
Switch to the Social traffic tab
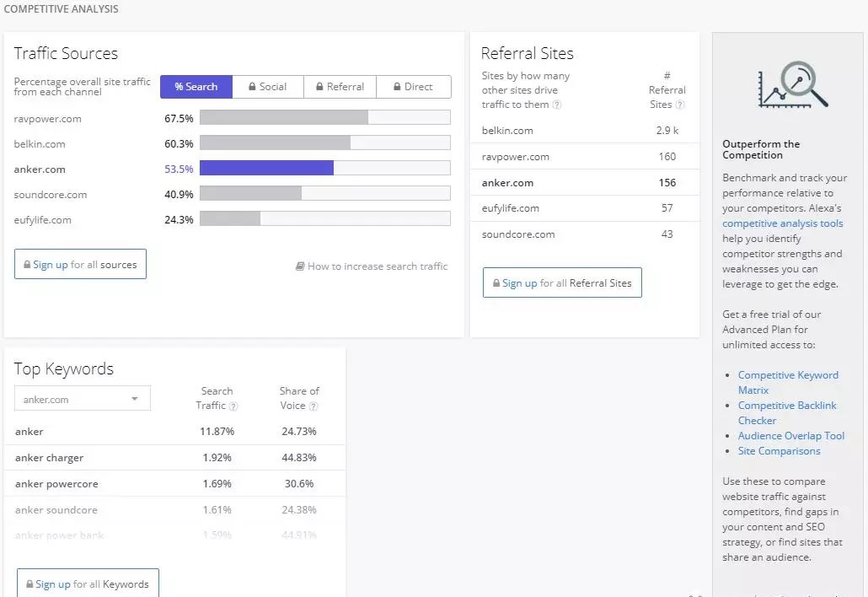pyautogui.click(x=267, y=87)
